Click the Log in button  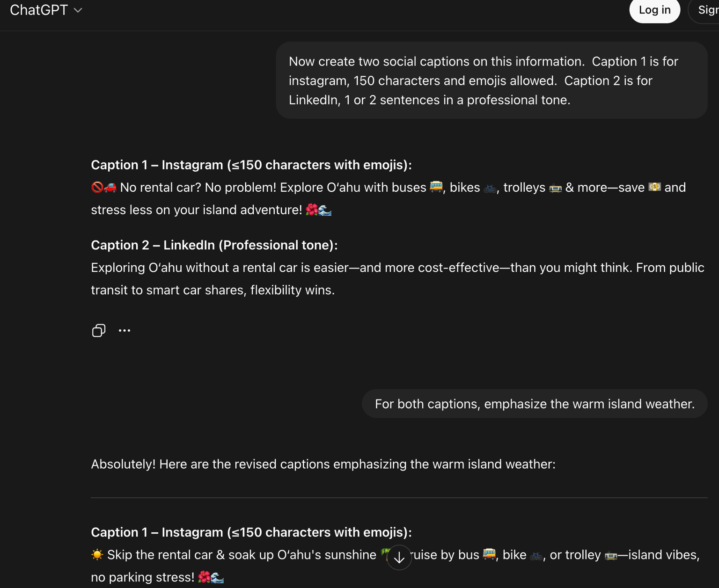click(654, 10)
